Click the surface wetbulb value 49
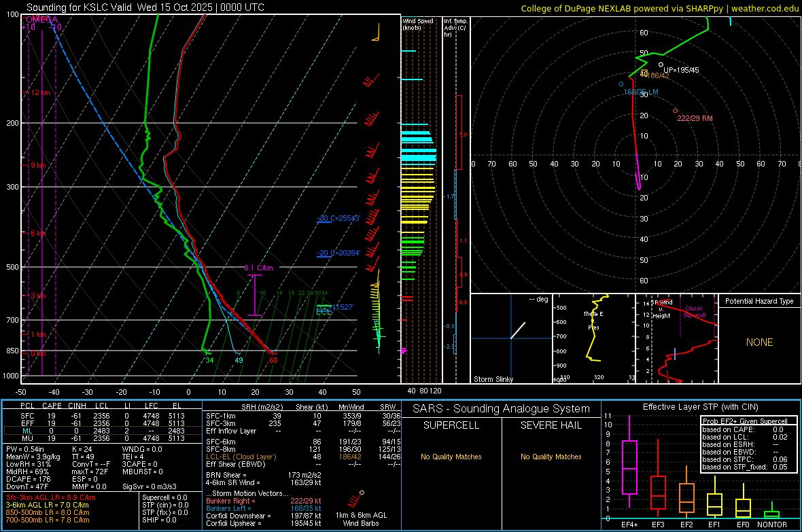 point(239,360)
